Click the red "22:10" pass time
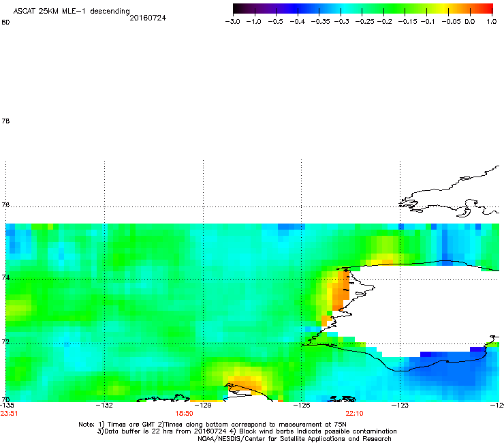This screenshot has width=504, height=443. pyautogui.click(x=355, y=414)
